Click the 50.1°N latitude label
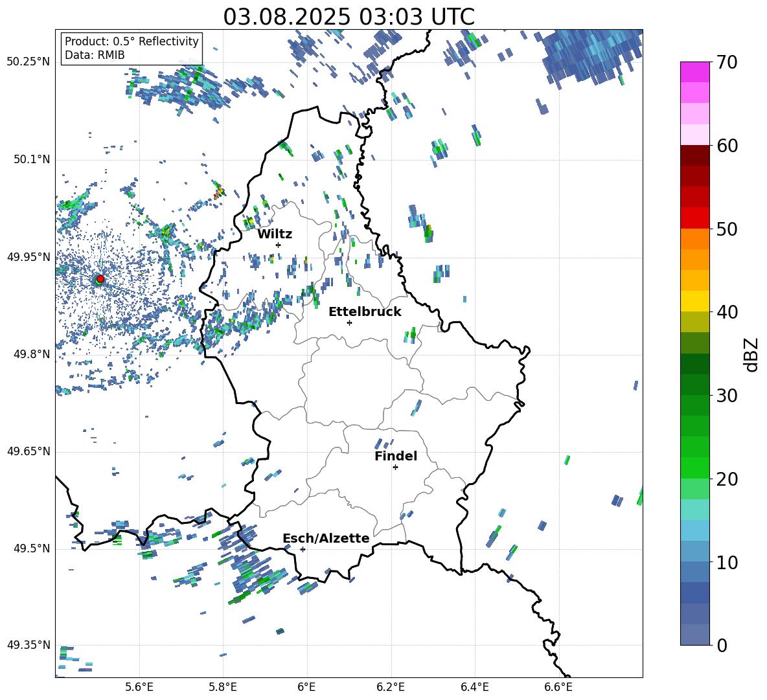767x700 pixels. 32,159
